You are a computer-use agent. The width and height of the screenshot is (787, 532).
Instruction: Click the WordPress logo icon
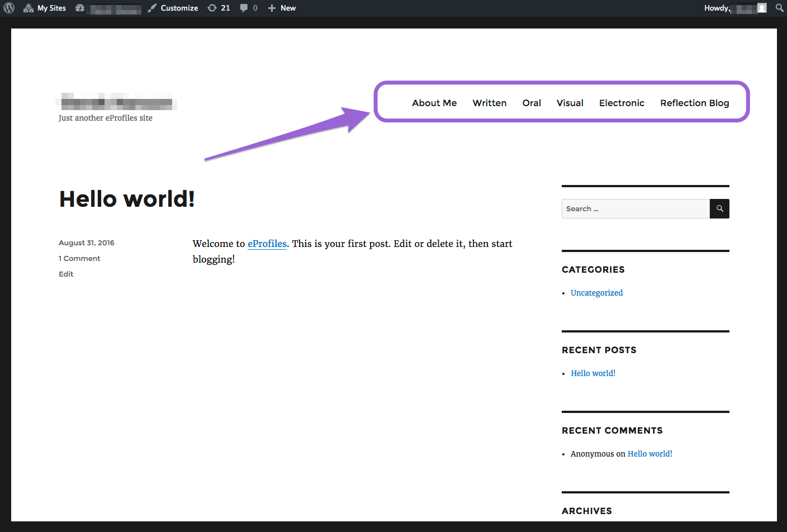click(x=9, y=8)
